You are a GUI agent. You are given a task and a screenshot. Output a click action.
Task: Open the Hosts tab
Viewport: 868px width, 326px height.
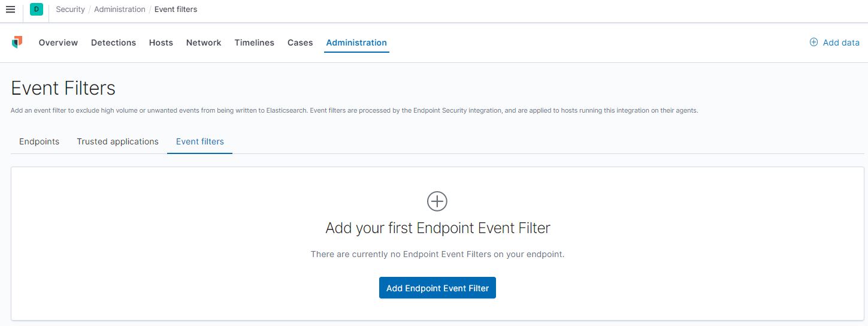pyautogui.click(x=161, y=43)
